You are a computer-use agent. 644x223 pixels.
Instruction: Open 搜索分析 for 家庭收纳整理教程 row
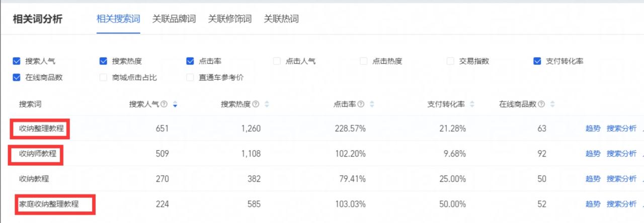coord(621,204)
